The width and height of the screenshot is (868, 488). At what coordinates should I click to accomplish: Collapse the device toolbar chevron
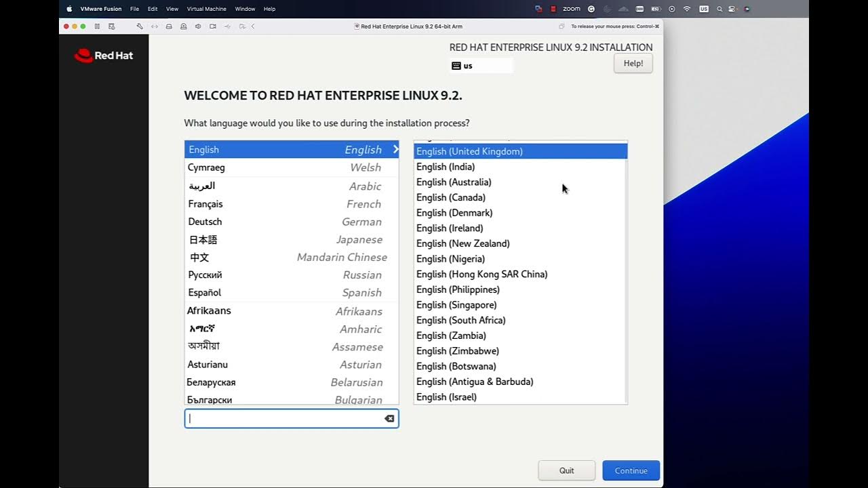(x=253, y=26)
